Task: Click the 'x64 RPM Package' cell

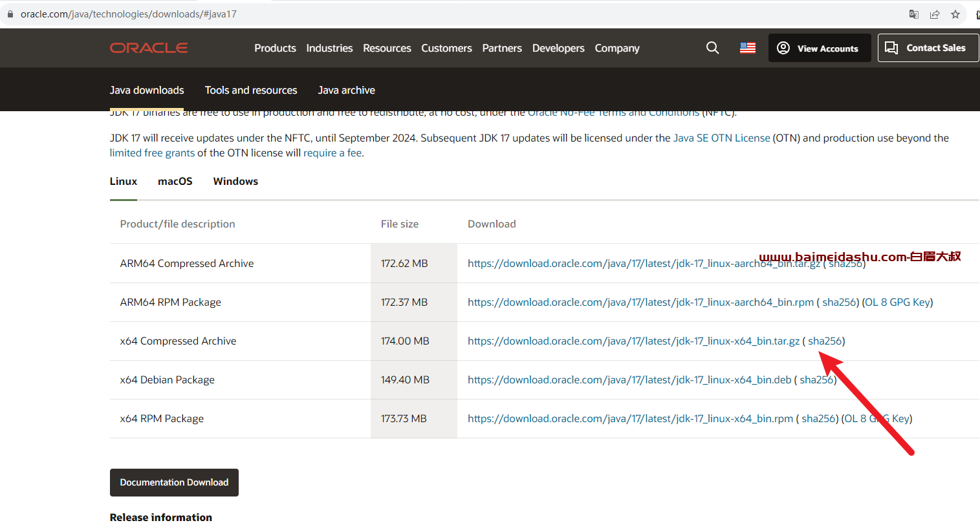Action: 162,418
